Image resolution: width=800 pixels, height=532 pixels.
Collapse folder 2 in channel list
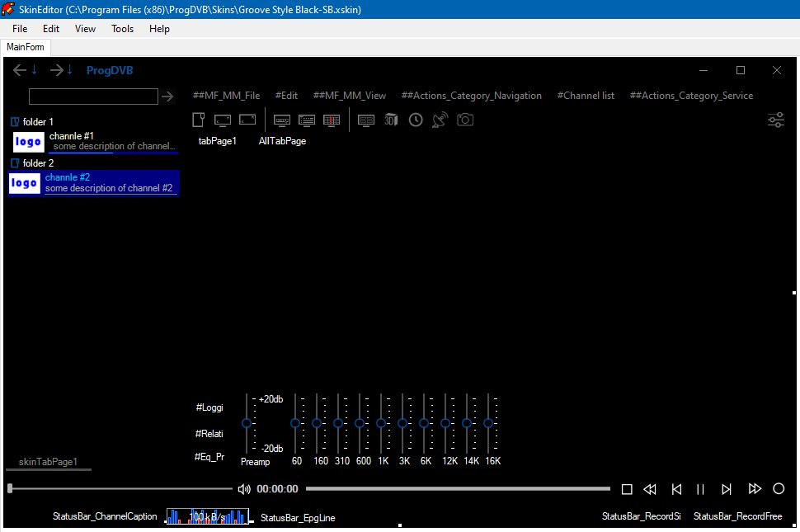pos(15,163)
